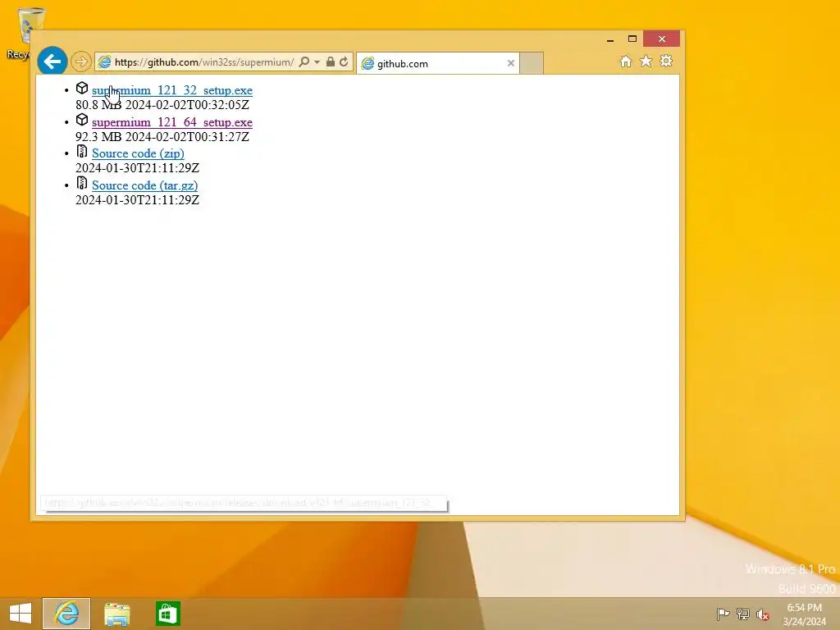Viewport: 840px width, 630px height.
Task: Click Internet Explorer in the taskbar
Action: (x=66, y=614)
